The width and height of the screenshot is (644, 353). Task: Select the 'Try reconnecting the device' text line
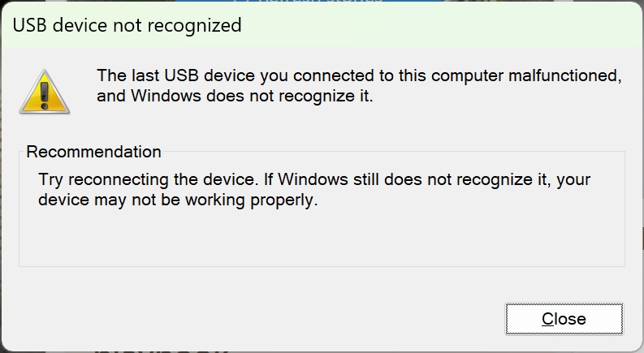coord(314,180)
